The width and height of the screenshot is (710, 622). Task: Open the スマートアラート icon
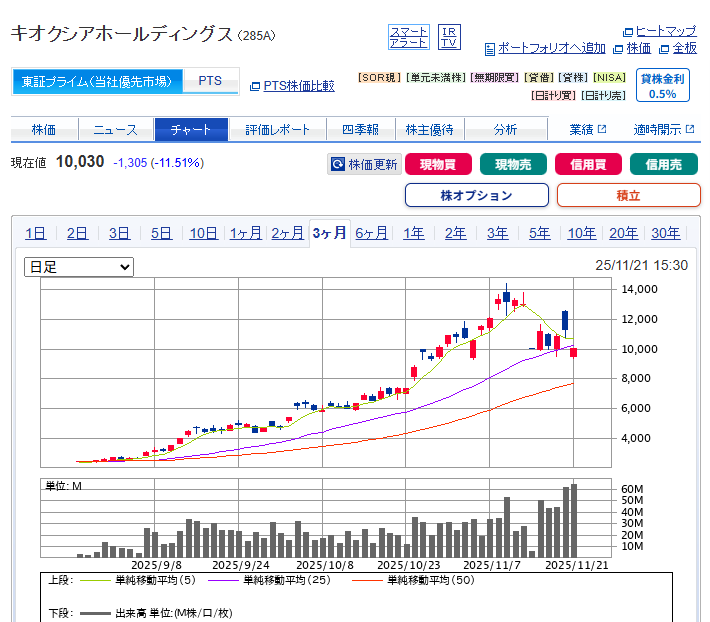(408, 37)
